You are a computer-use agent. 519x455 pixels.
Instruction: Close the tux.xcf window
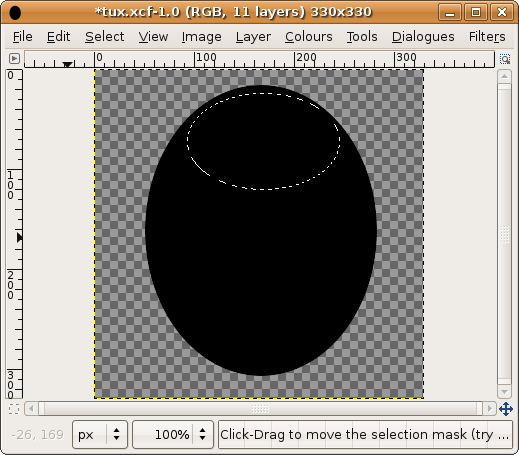tap(502, 12)
